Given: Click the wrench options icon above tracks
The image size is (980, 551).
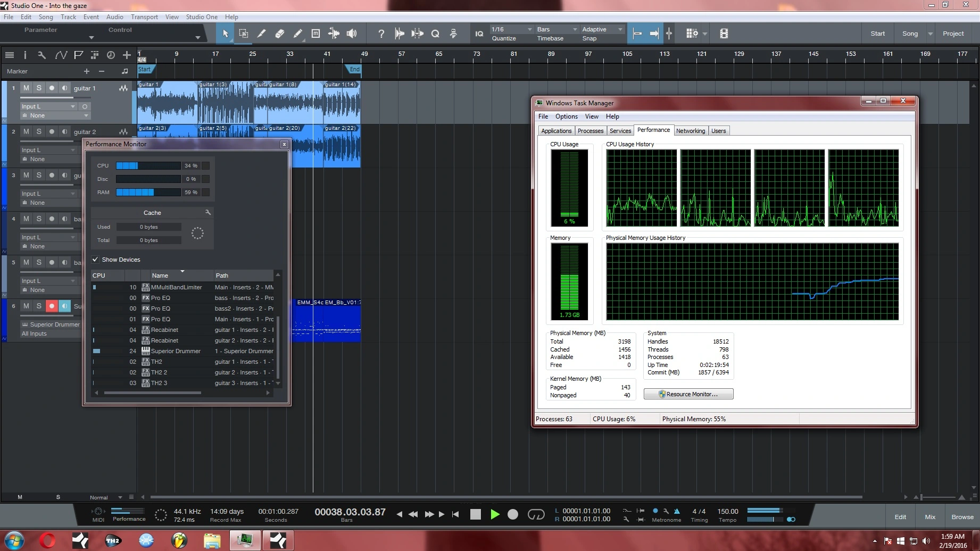Looking at the screenshot, I should (42, 55).
